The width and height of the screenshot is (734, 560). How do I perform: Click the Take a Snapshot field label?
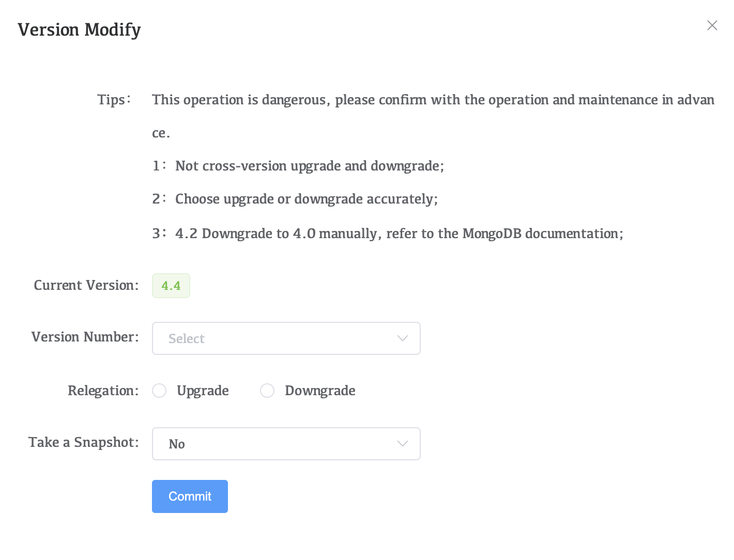83,442
